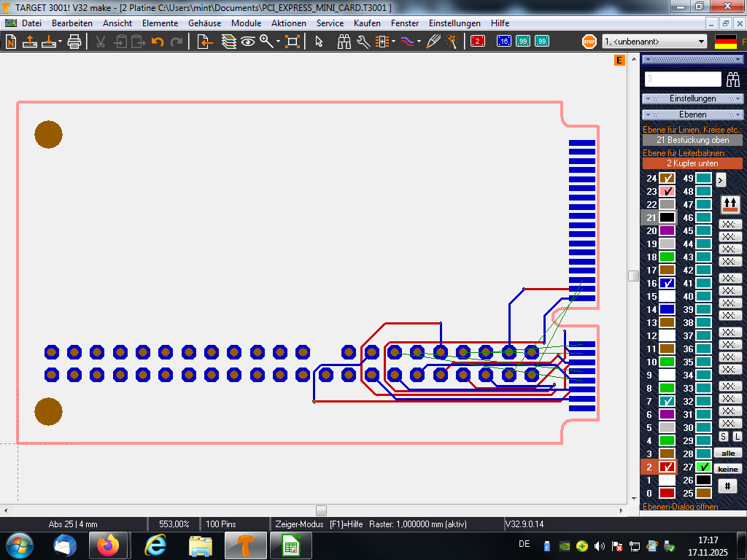Open the component icon dropdown arrow

click(x=393, y=42)
